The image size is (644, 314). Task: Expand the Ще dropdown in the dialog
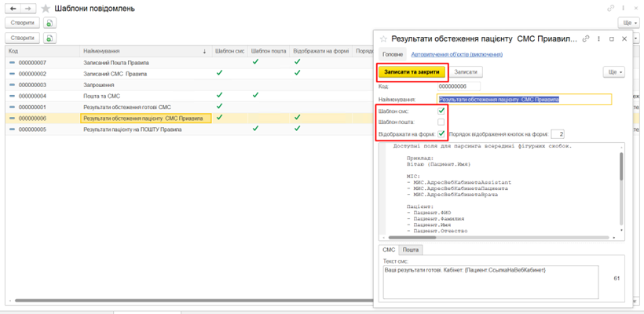click(613, 71)
